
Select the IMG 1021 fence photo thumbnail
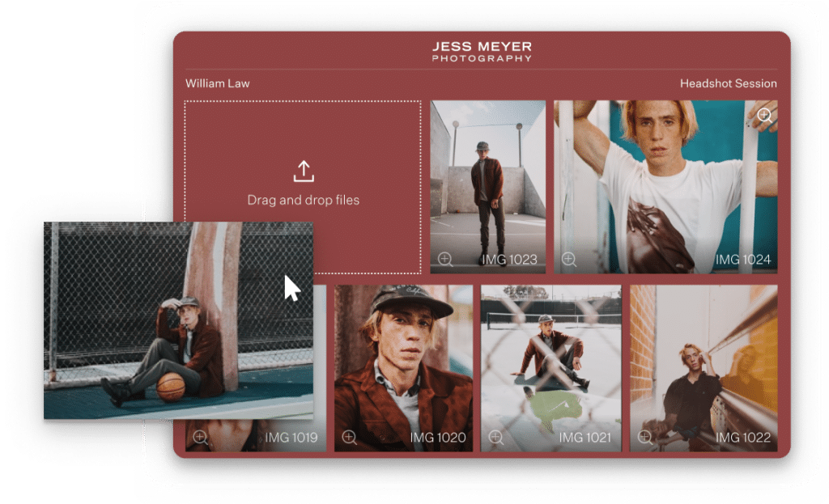tap(551, 368)
